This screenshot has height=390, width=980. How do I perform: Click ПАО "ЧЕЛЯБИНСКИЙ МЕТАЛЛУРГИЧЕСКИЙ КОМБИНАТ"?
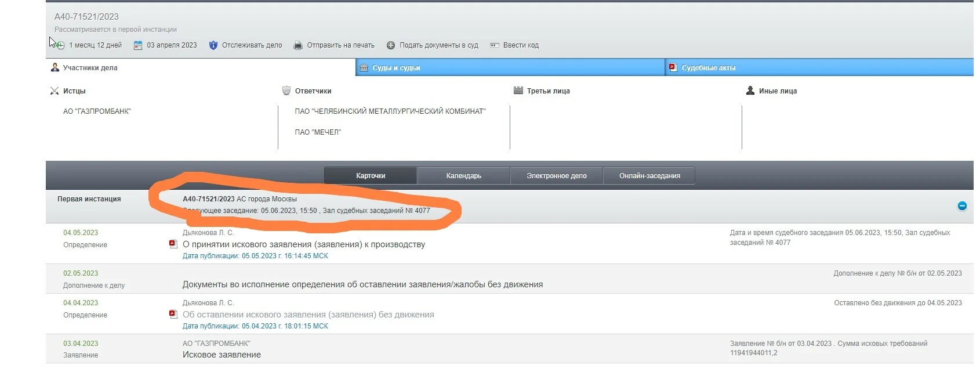pos(390,111)
